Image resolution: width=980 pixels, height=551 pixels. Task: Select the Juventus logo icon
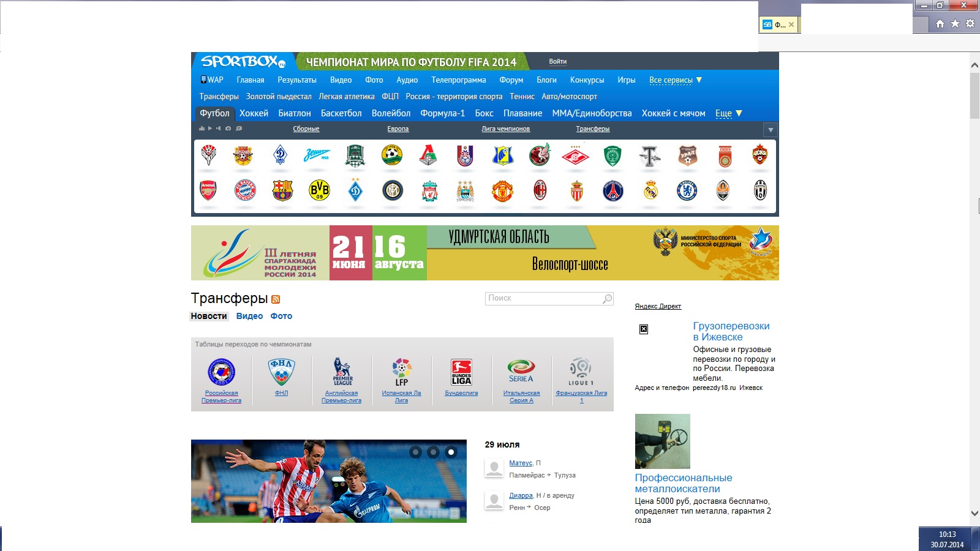click(760, 190)
